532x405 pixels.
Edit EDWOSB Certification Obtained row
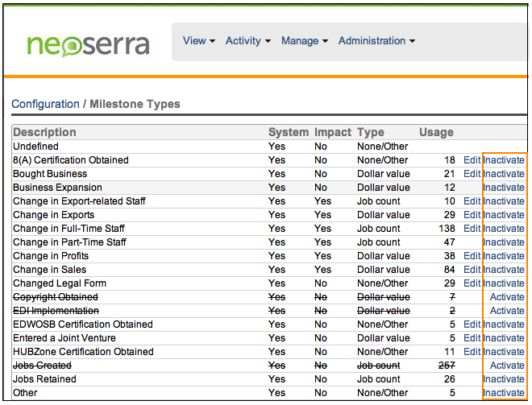(472, 324)
